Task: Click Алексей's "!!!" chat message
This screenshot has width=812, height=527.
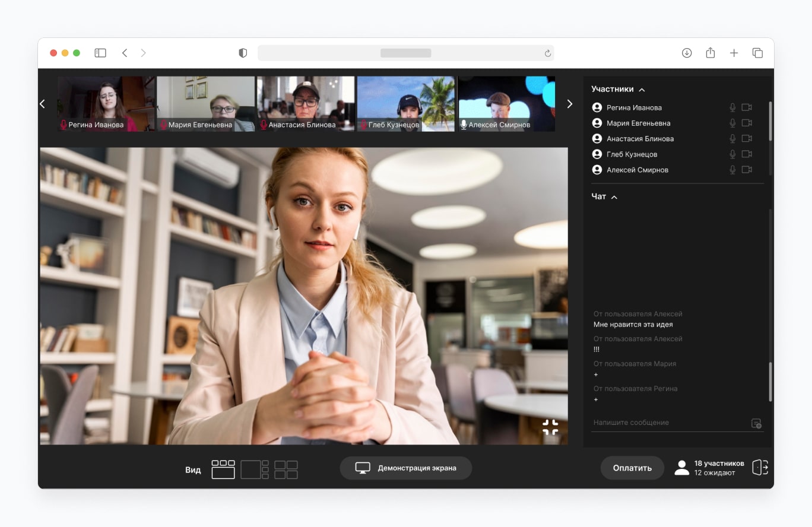Action: click(x=597, y=350)
